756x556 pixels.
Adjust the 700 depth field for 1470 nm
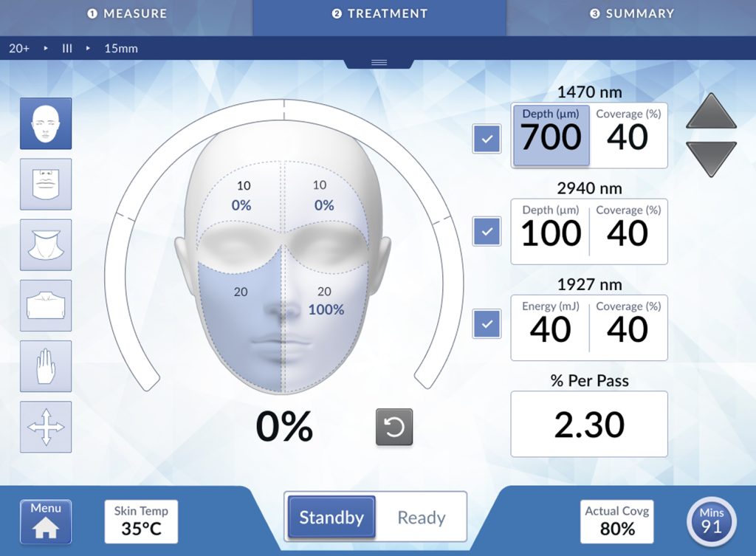tap(550, 137)
